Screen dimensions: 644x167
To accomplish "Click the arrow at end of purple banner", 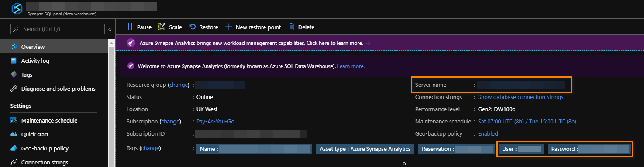I will point(368,43).
